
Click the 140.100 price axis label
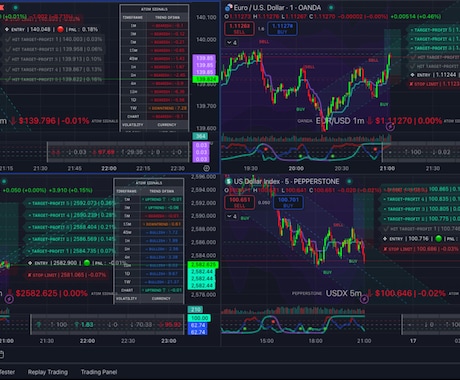tap(206, 17)
